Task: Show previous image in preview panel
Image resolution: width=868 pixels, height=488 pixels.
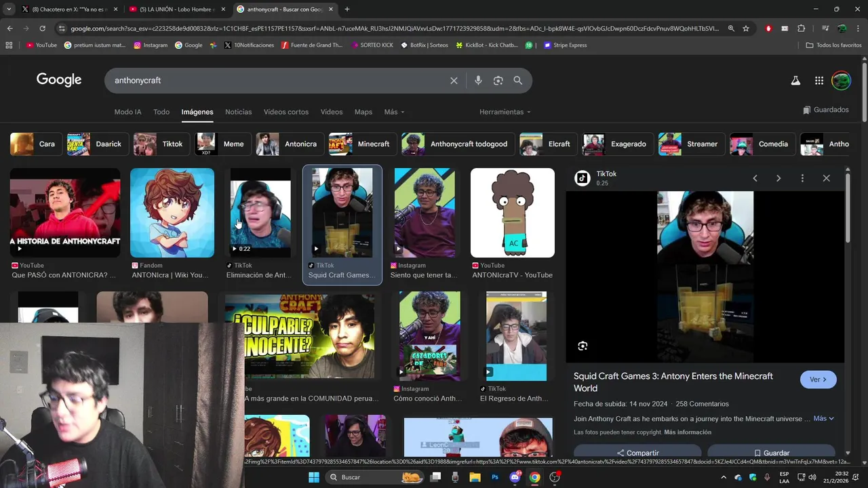Action: click(x=755, y=178)
